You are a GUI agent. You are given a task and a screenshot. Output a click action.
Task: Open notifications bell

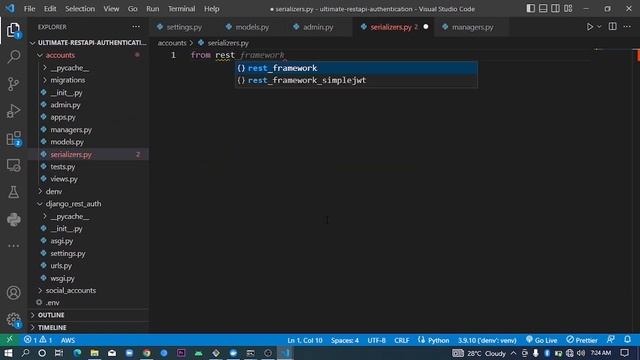click(x=627, y=340)
